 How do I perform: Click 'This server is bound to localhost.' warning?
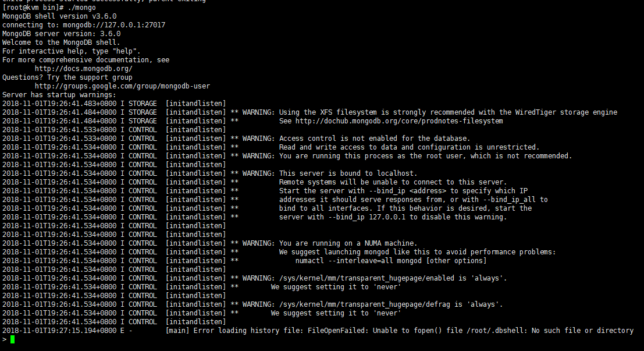point(348,173)
